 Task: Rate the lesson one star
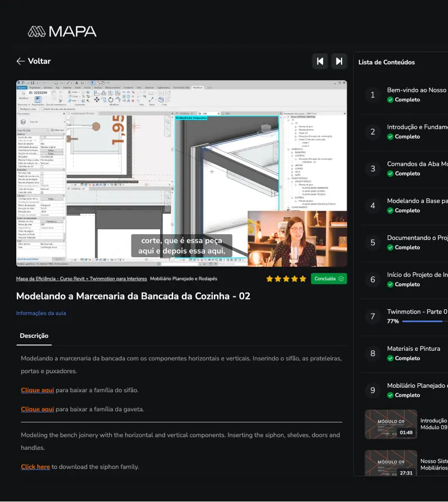269,278
